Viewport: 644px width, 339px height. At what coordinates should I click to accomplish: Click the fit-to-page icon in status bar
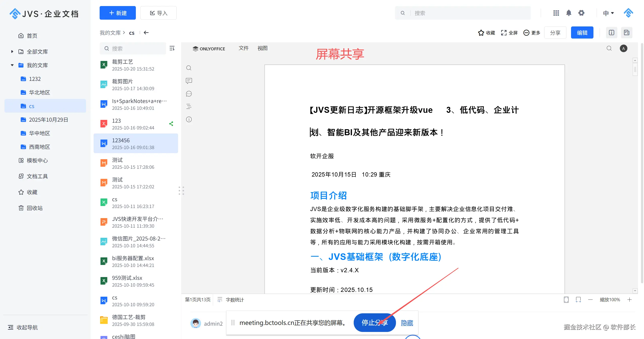point(566,300)
